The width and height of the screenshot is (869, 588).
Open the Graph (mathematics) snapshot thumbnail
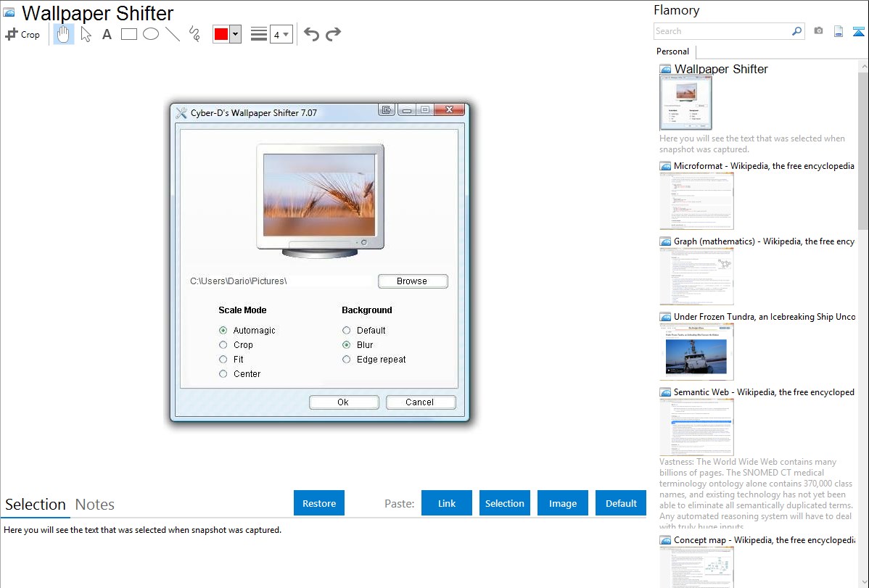coord(696,276)
